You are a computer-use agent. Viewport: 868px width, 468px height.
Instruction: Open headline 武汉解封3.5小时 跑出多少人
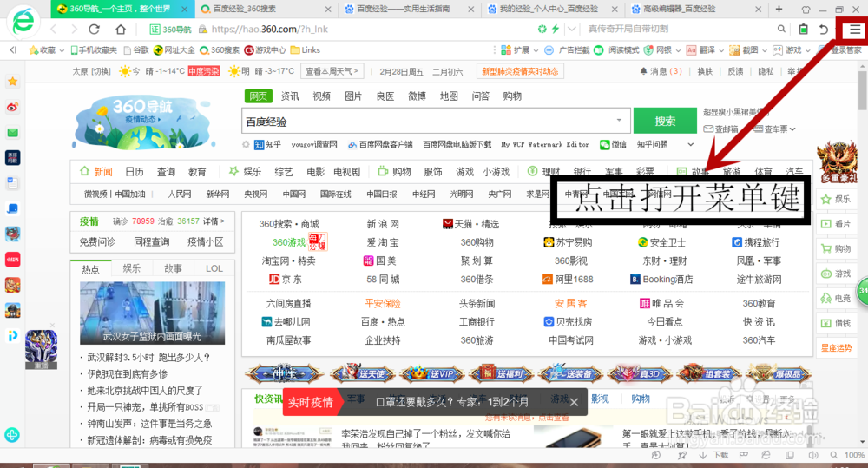(148, 358)
